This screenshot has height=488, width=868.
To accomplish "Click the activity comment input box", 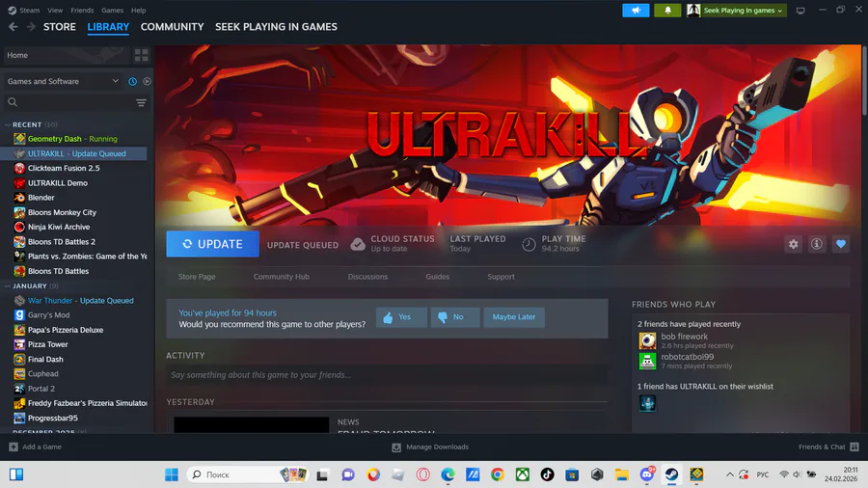I will (387, 375).
